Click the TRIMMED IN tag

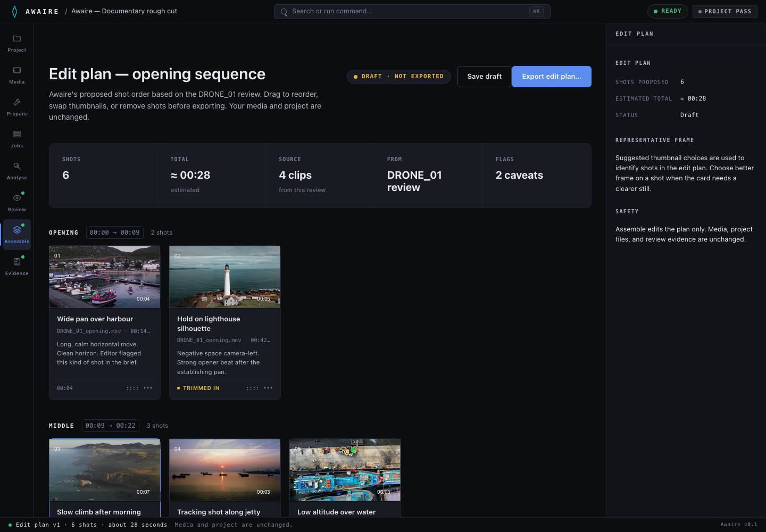(198, 388)
